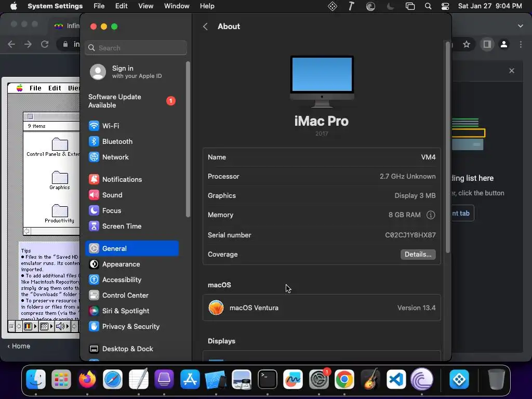Open emulator's File menu
The image size is (532, 399).
tap(35, 88)
